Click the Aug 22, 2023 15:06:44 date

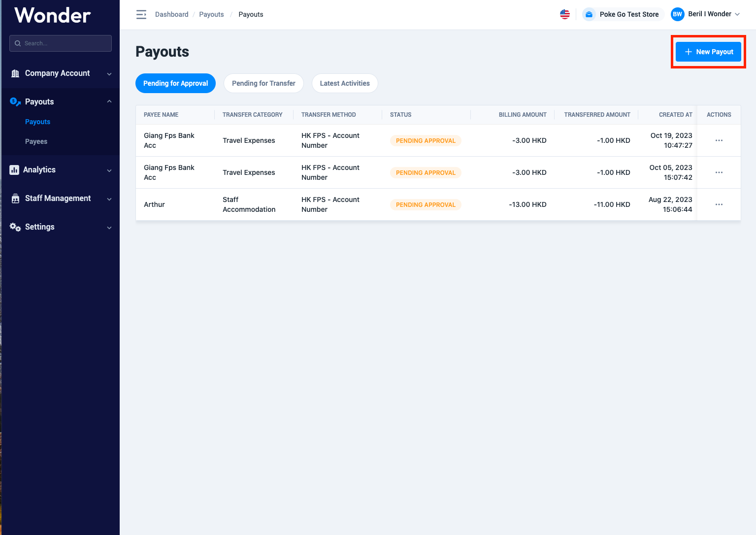click(670, 204)
